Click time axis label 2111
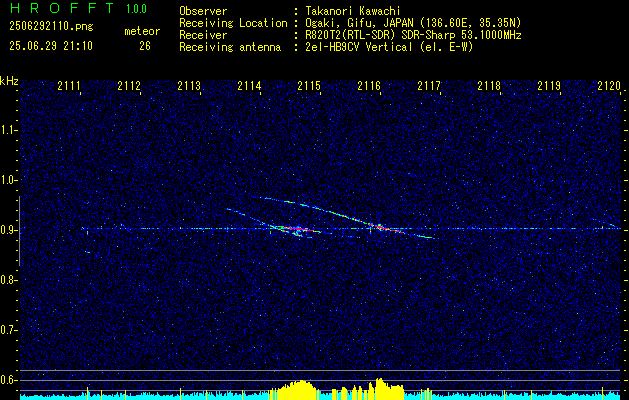629x400 pixels. tap(69, 86)
